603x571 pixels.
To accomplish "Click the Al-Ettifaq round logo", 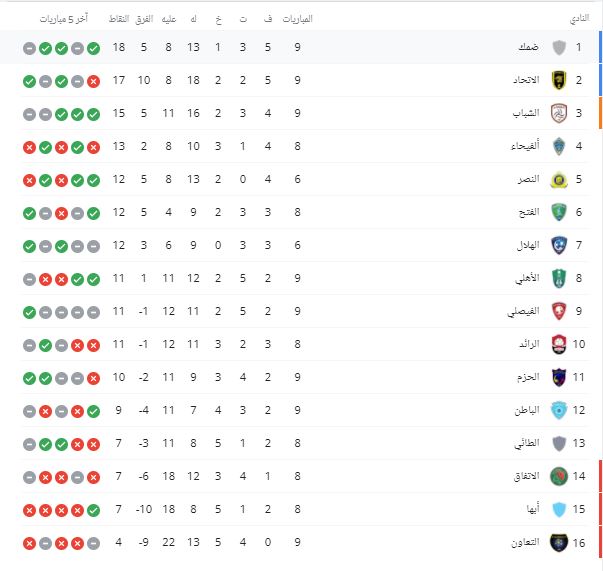I will pyautogui.click(x=559, y=477).
